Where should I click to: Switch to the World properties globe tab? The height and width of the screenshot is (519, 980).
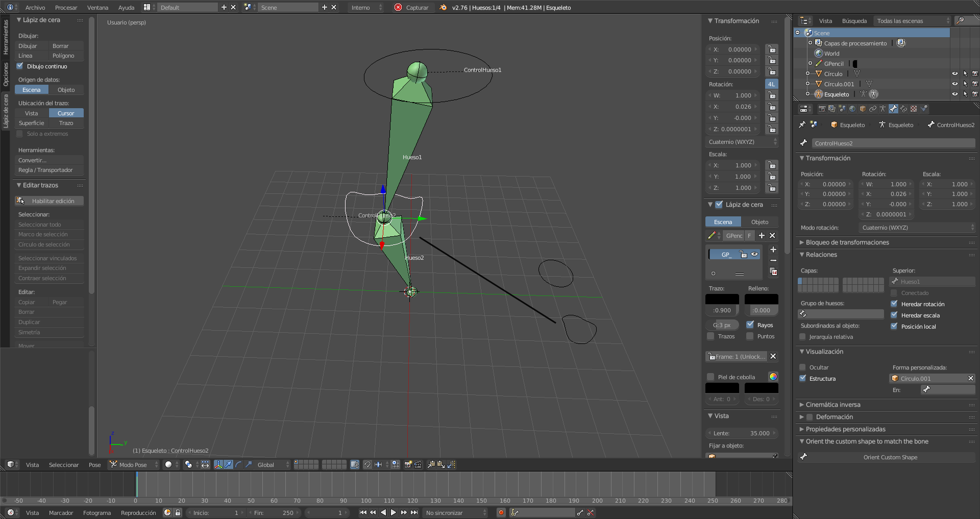coord(852,109)
